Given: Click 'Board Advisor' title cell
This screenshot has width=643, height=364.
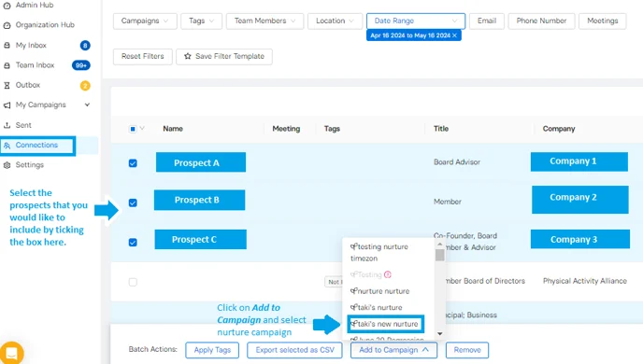Looking at the screenshot, I should 457,162.
